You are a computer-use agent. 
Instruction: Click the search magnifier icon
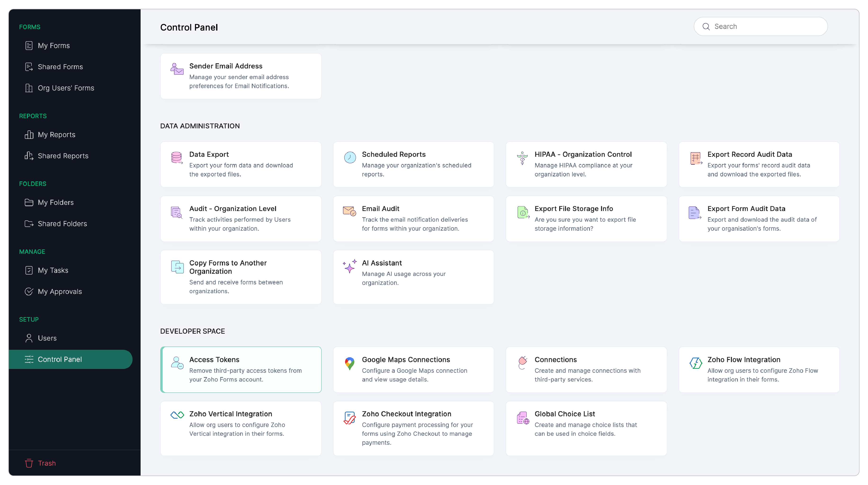707,26
